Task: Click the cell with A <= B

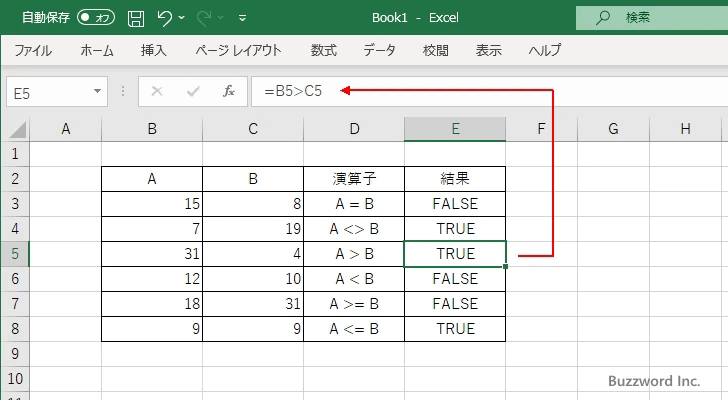Action: pyautogui.click(x=354, y=329)
